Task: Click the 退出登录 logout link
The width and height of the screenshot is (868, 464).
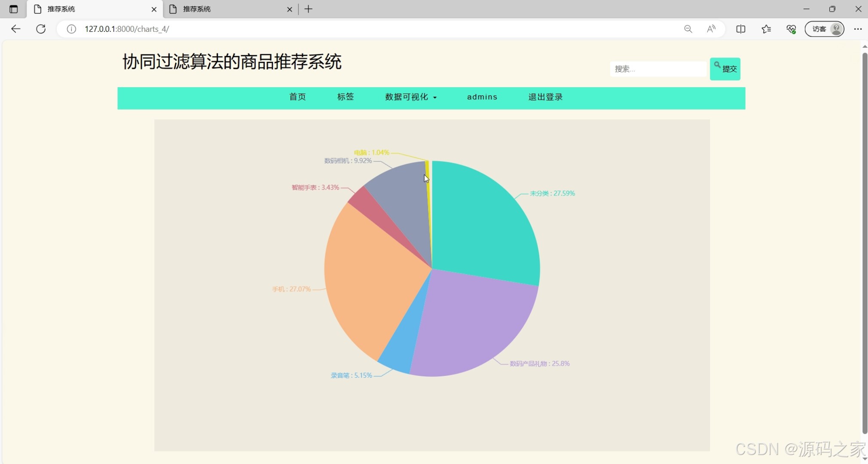Action: tap(545, 97)
